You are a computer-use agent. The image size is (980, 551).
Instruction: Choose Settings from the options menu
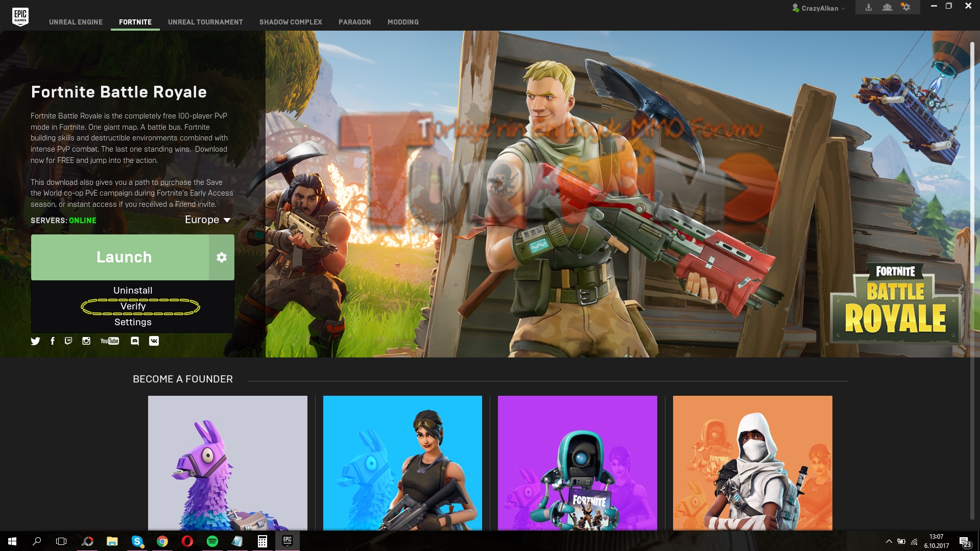click(133, 322)
